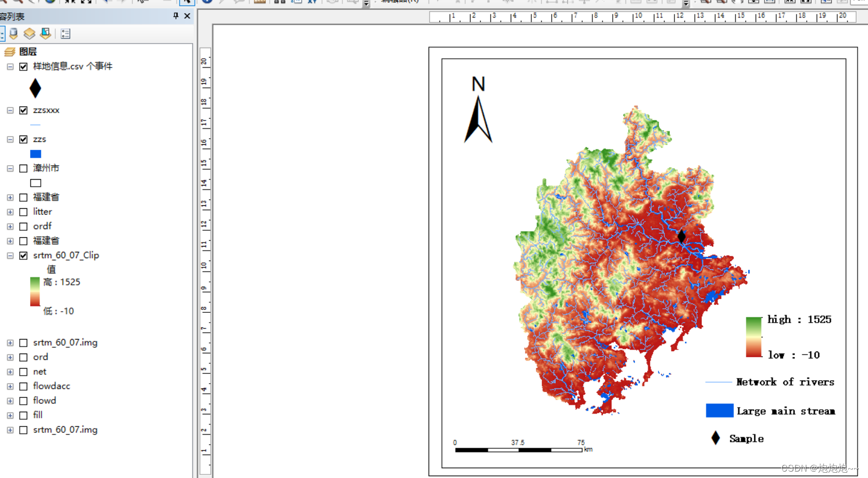This screenshot has width=868, height=478.
Task: Enable the flowd layer checkbox
Action: click(23, 401)
